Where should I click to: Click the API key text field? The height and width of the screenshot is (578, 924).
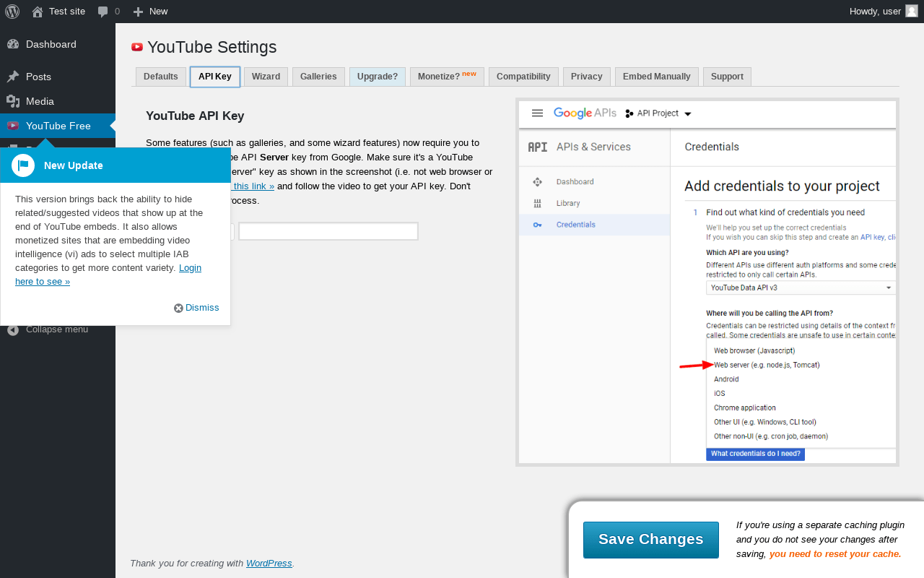tap(328, 231)
